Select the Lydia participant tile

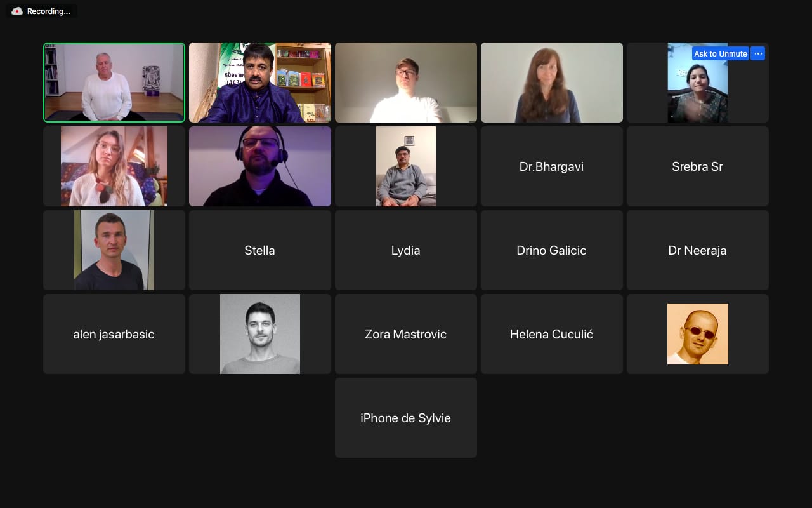406,250
